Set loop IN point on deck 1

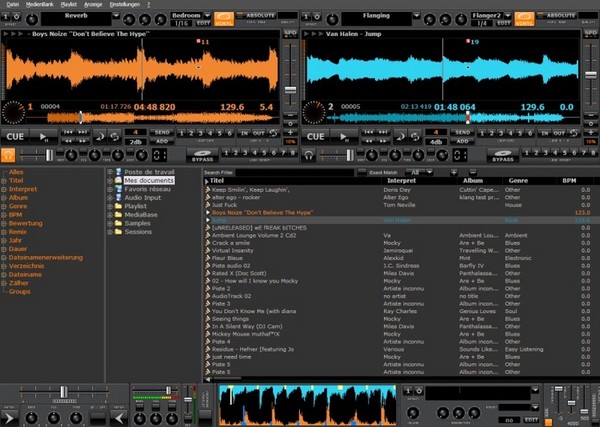[x=244, y=133]
